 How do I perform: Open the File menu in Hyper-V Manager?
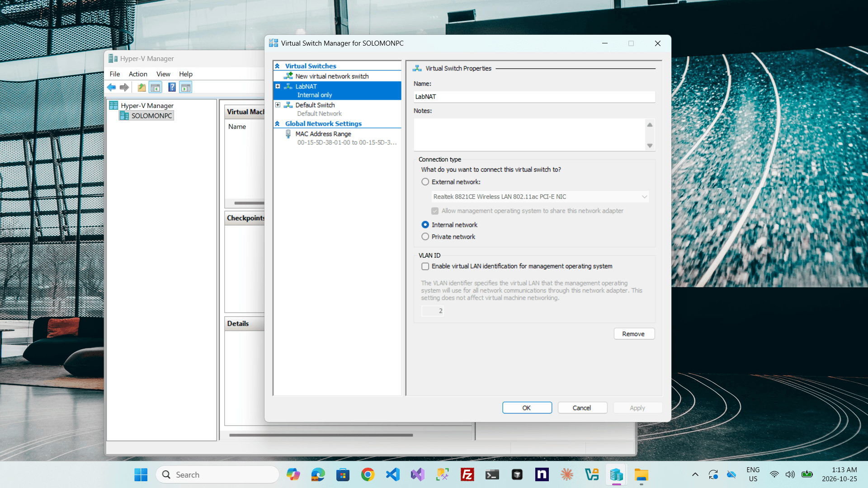pyautogui.click(x=115, y=74)
